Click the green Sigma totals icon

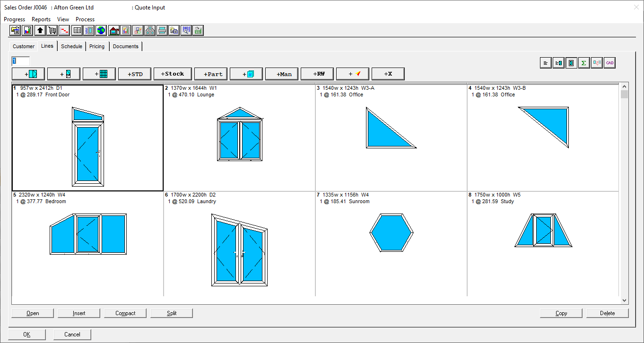(x=584, y=63)
